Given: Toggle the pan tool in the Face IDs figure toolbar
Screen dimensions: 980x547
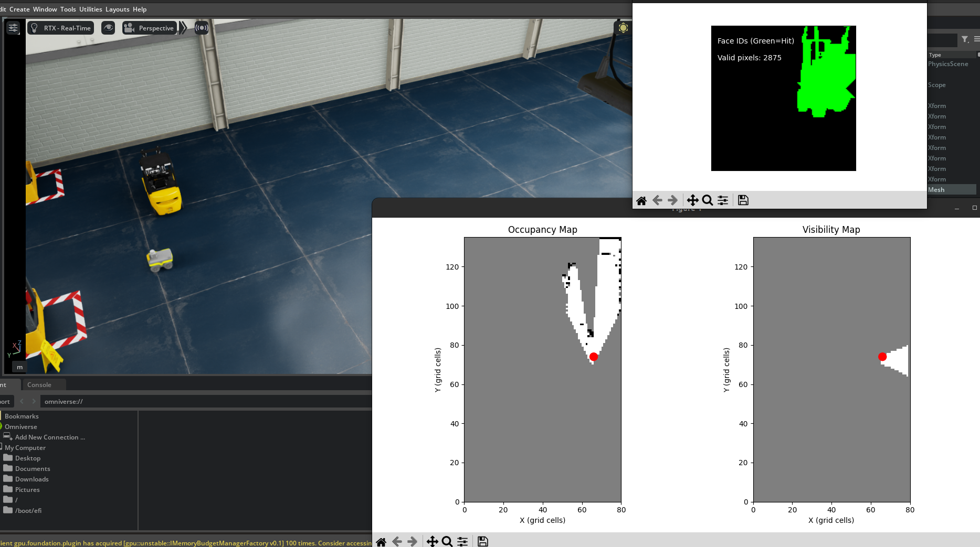Looking at the screenshot, I should [x=692, y=200].
